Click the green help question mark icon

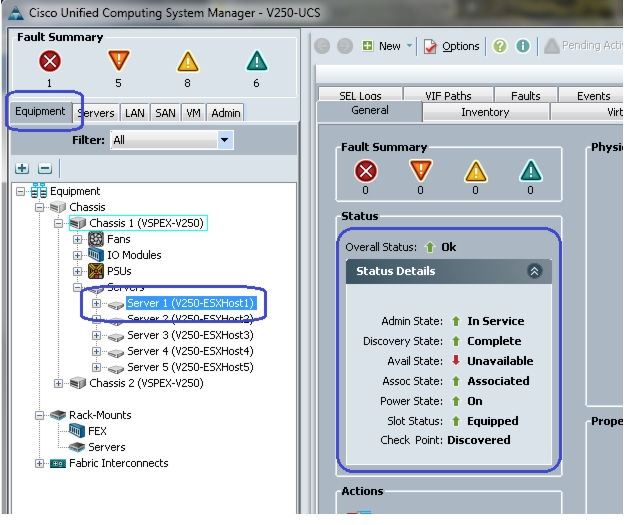500,46
